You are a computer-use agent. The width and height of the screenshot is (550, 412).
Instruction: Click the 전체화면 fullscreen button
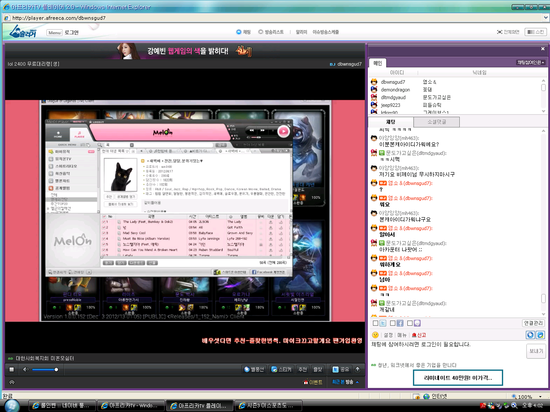tap(508, 32)
